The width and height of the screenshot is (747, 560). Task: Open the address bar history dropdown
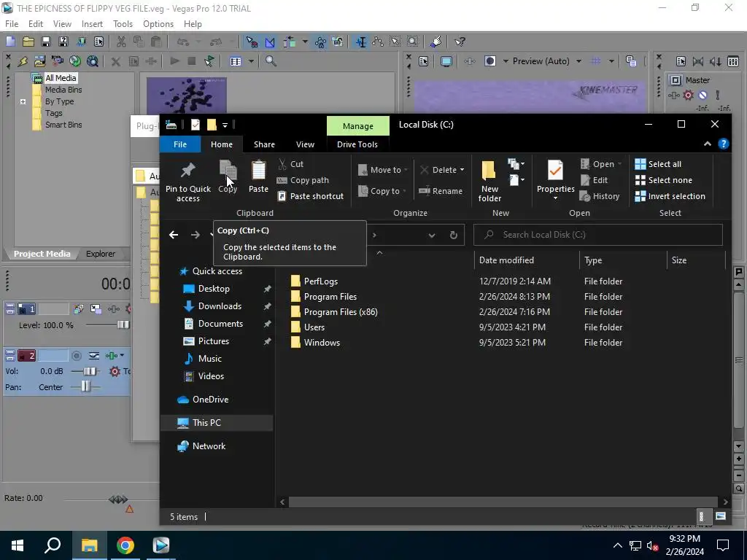(x=432, y=235)
